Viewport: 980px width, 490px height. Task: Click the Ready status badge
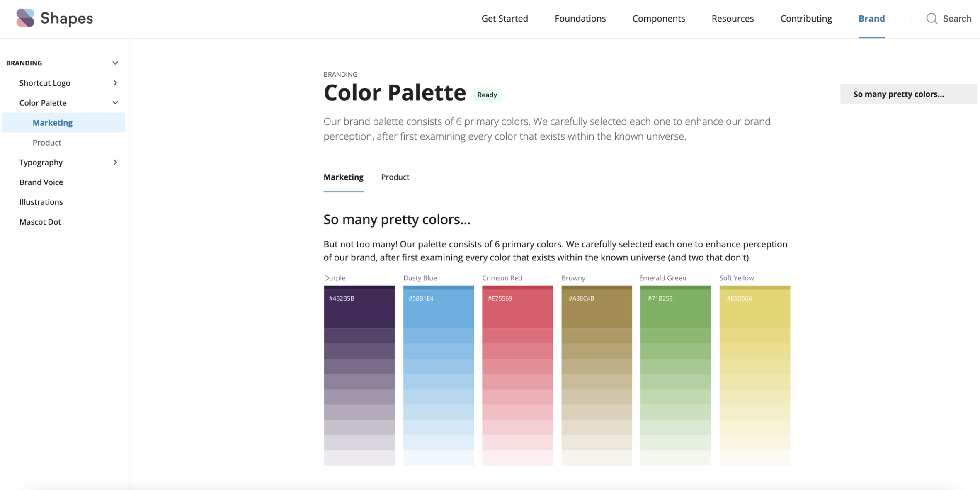(x=487, y=95)
